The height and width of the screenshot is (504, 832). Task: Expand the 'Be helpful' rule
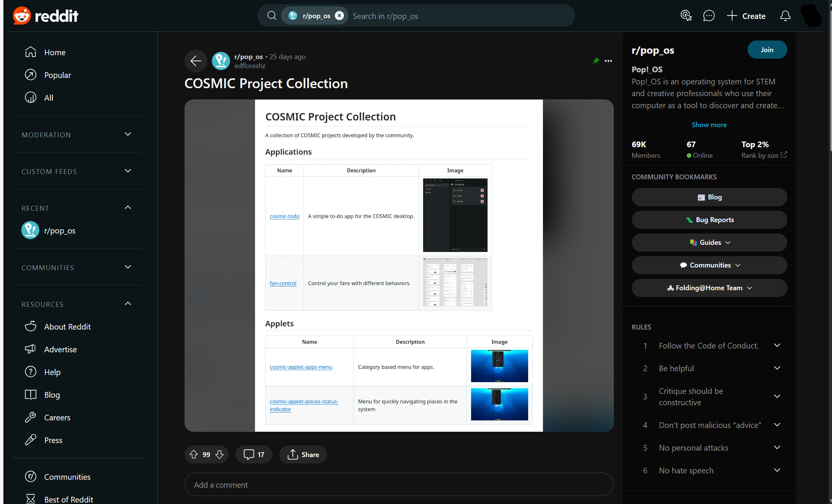pyautogui.click(x=777, y=368)
